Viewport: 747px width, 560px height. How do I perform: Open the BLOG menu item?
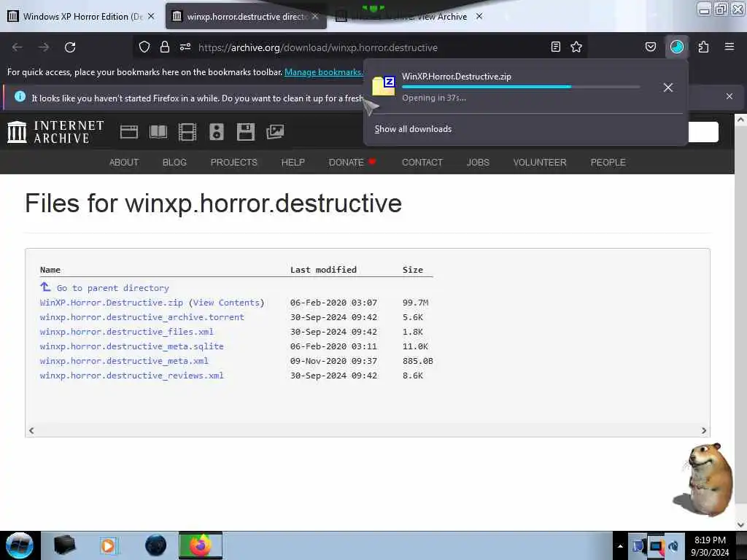tap(174, 163)
